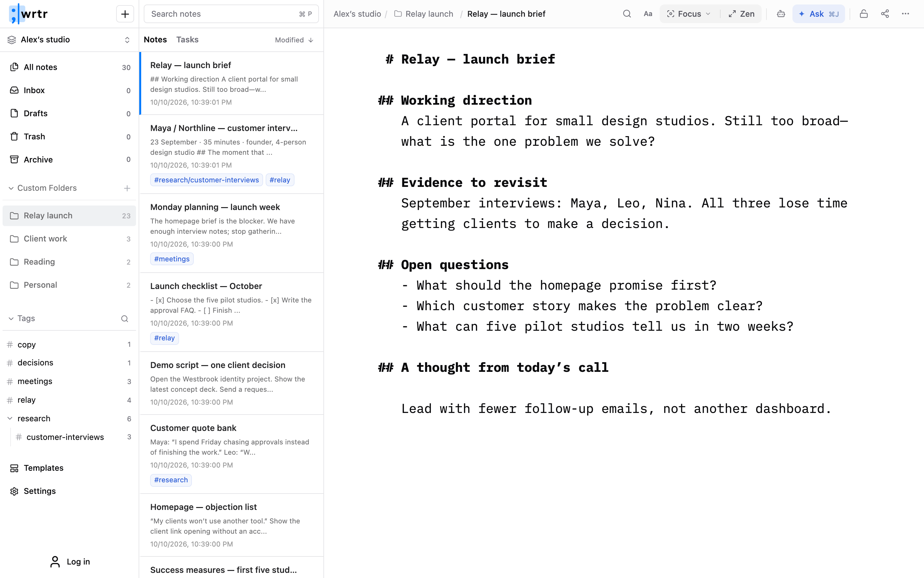Screen dimensions: 924x578
Task: Click the lock icon in the toolbar
Action: (864, 14)
